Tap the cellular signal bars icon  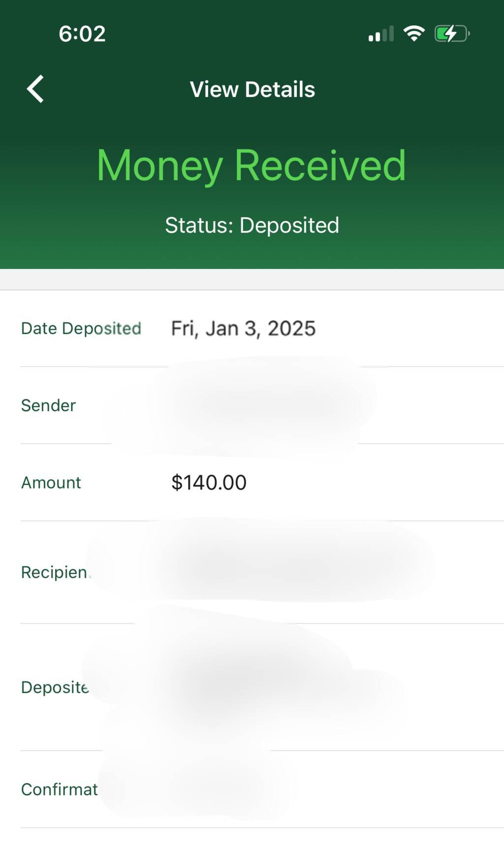pos(381,34)
